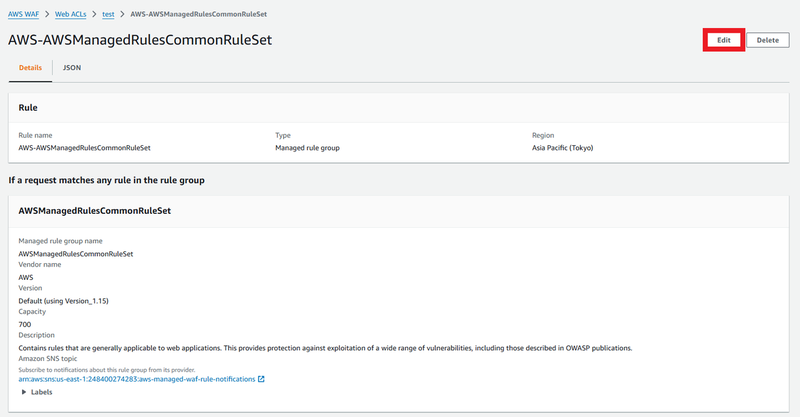This screenshot has height=417, width=800.
Task: Expand the Labels section
Action: [x=37, y=392]
